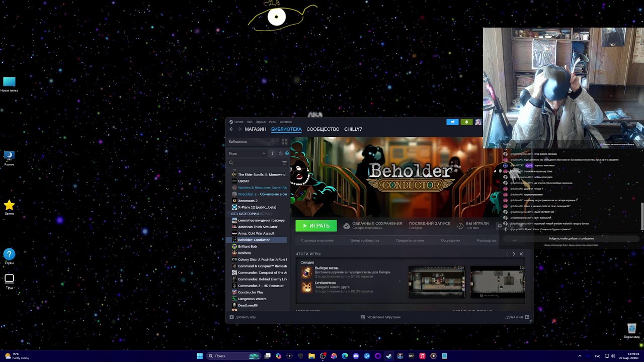Select American Truck Simulator
The height and width of the screenshot is (362, 644).
pos(258,227)
